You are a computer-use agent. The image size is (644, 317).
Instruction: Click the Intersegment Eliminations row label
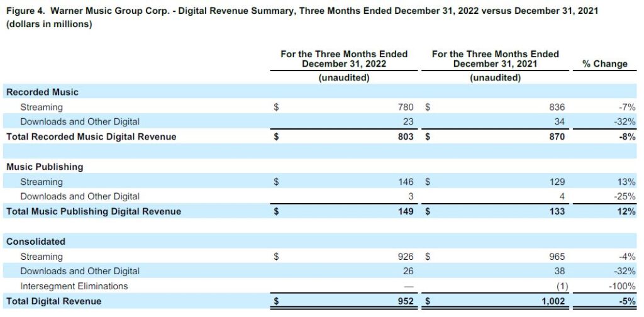coord(74,286)
